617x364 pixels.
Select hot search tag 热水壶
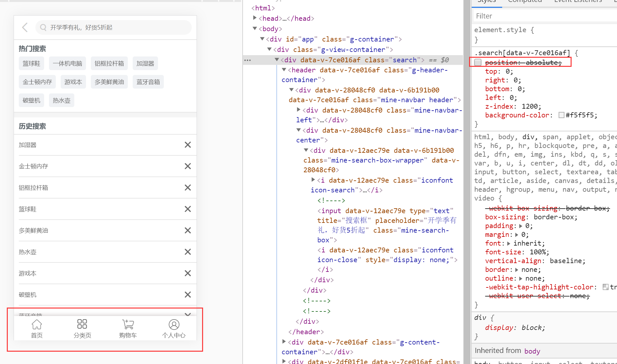click(62, 101)
